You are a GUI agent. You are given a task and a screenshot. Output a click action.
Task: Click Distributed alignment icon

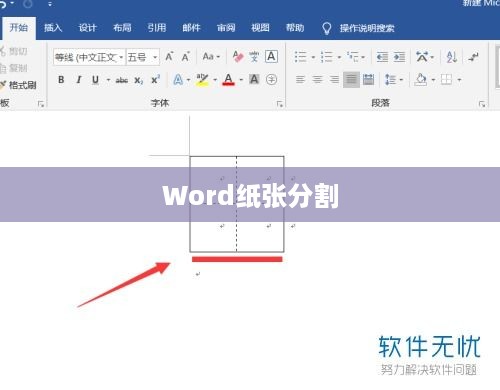[x=368, y=79]
